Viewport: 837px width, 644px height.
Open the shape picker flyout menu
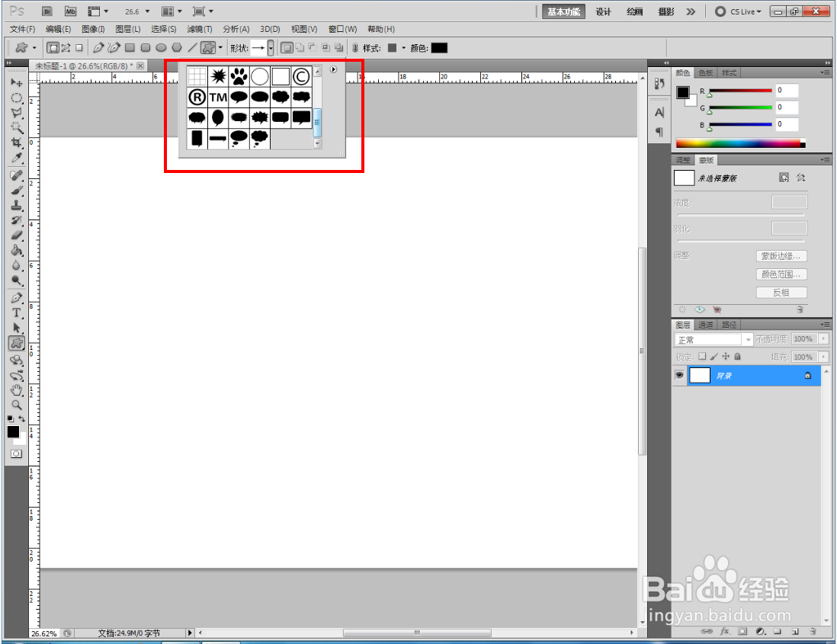pos(334,69)
